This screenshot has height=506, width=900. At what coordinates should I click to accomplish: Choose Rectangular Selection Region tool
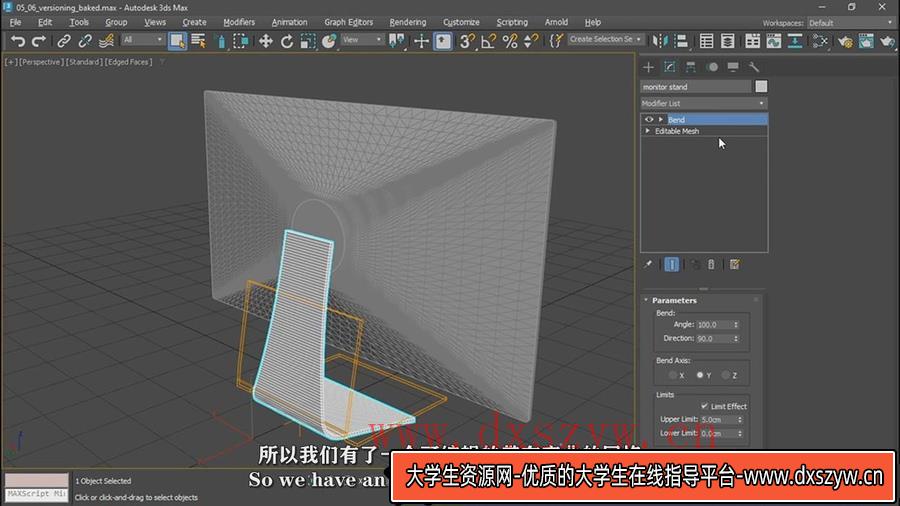click(220, 41)
